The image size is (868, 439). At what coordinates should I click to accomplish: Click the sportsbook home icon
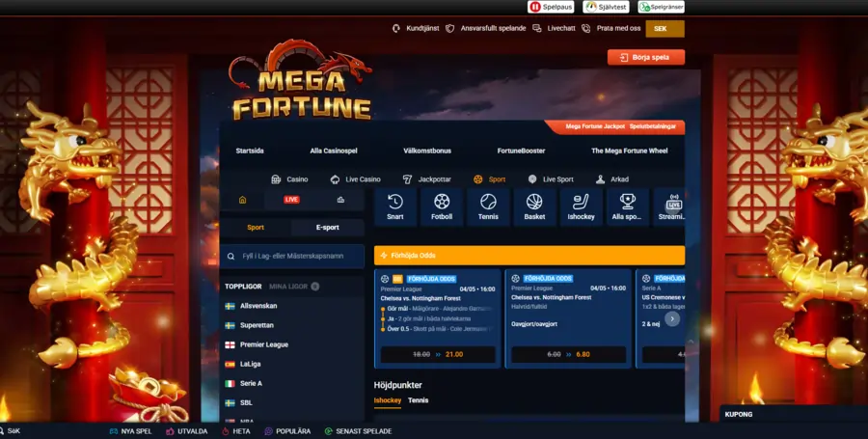click(x=242, y=200)
